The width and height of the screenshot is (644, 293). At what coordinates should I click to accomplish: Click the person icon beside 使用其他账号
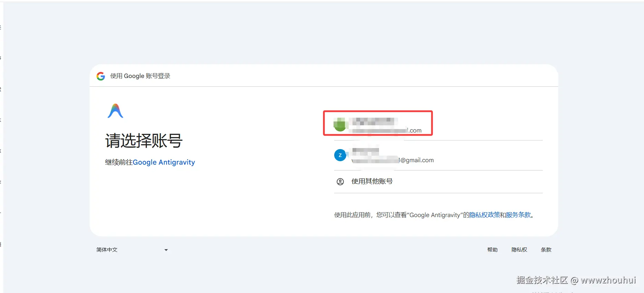340,182
